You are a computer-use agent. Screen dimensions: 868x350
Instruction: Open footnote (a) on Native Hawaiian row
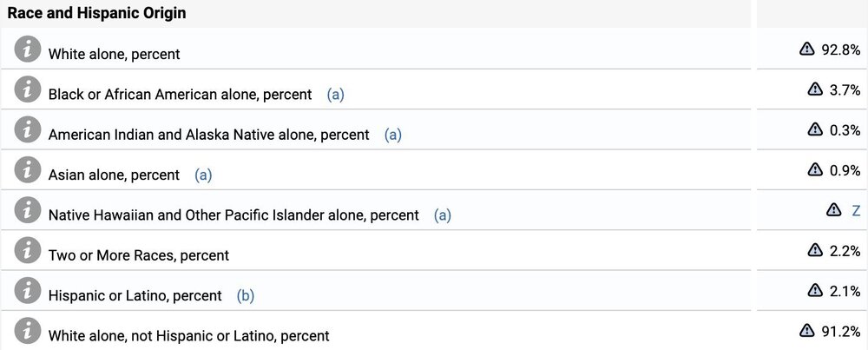(443, 215)
